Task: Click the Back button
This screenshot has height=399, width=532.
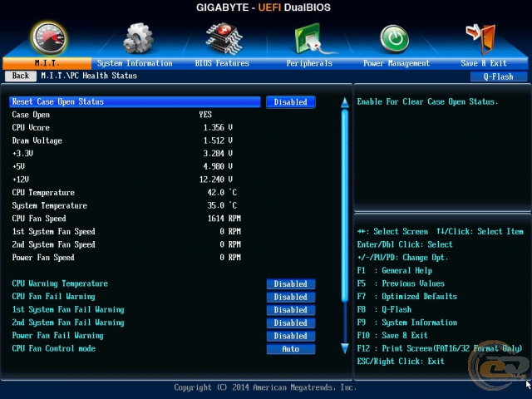Action: coord(20,76)
